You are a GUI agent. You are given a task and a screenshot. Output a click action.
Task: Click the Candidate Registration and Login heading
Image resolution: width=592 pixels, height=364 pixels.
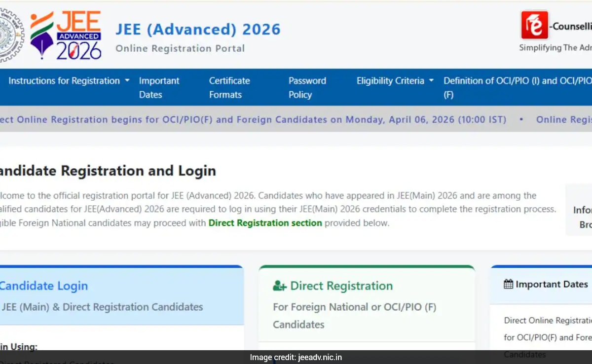(x=108, y=171)
